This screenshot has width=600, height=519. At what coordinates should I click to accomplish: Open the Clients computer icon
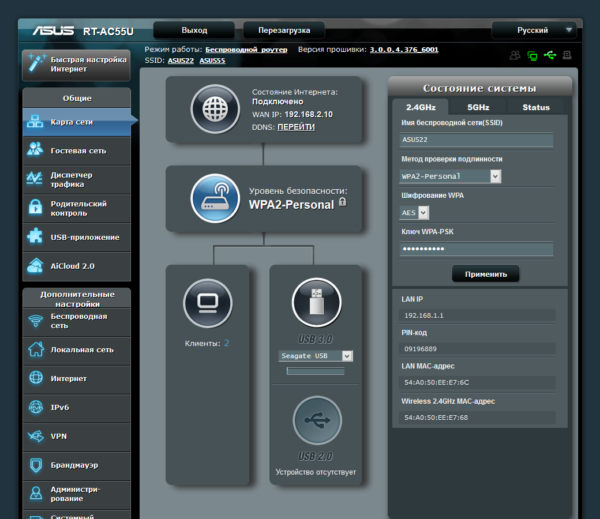point(208,303)
